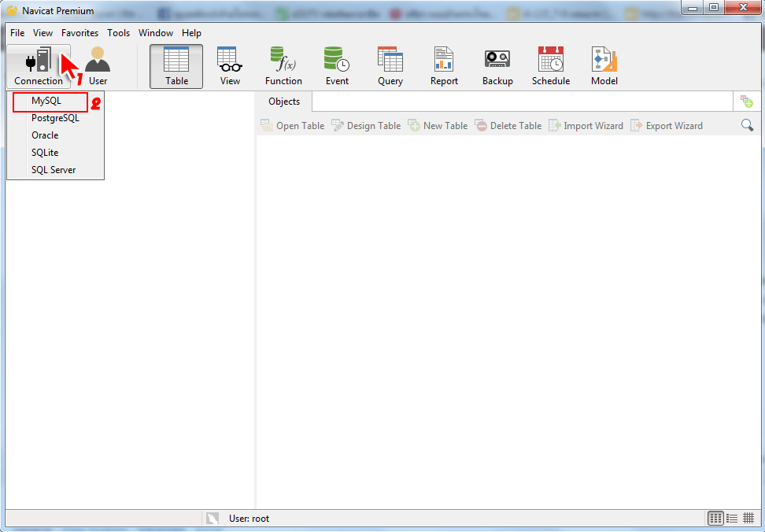The width and height of the screenshot is (765, 532).
Task: Close the Navicat Premium window
Action: [x=743, y=8]
